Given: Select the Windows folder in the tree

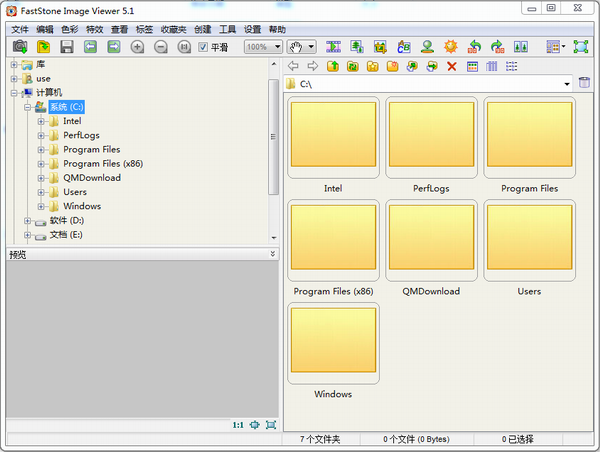Looking at the screenshot, I should (81, 206).
